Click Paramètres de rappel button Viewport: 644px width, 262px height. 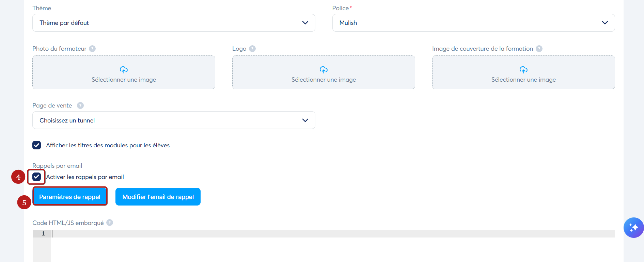[70, 197]
